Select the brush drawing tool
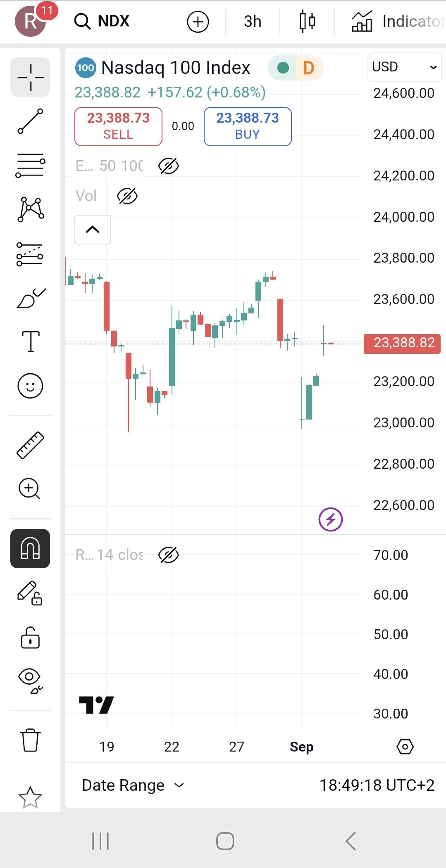 click(x=30, y=298)
